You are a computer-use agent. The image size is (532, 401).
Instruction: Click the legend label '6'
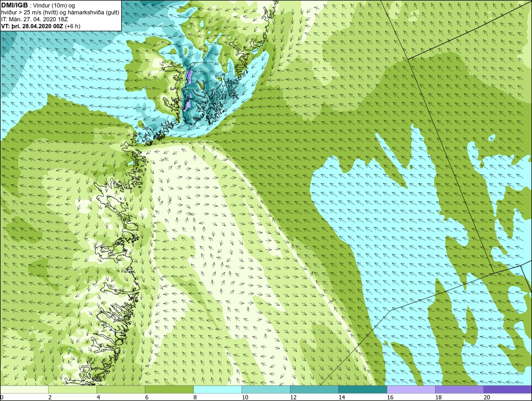pyautogui.click(x=147, y=397)
